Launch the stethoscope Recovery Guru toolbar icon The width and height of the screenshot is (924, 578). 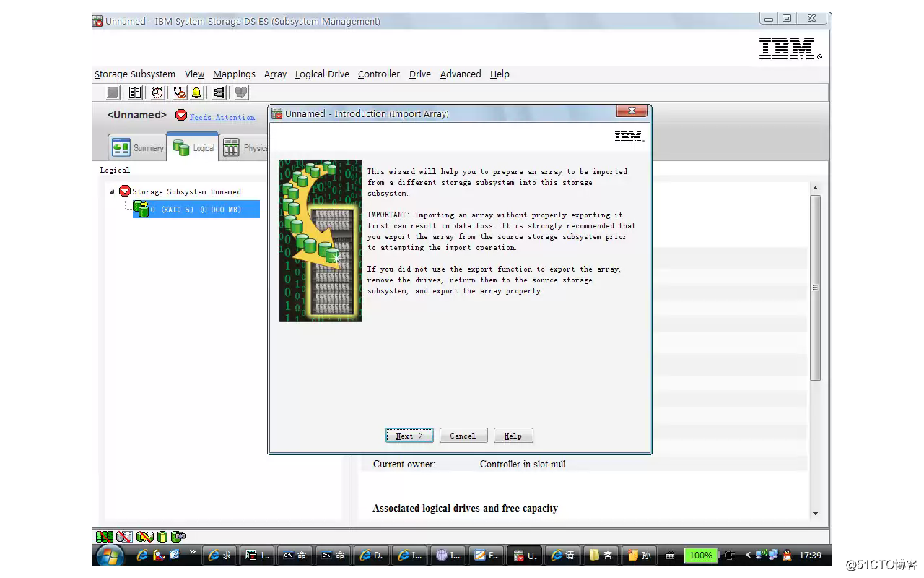tap(179, 92)
